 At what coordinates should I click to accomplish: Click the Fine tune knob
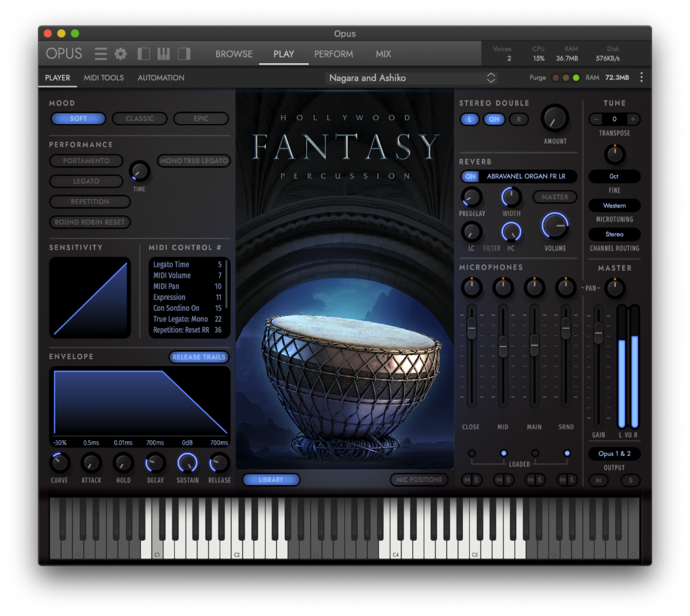(x=615, y=154)
